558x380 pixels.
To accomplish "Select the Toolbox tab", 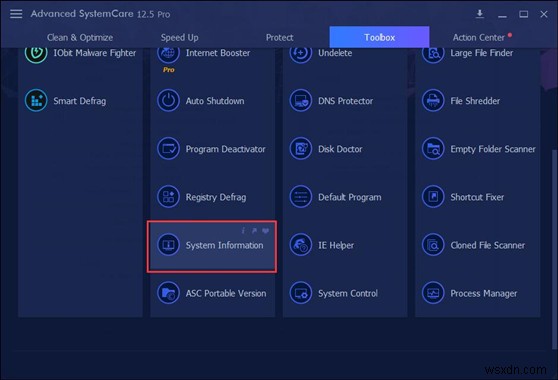I will click(379, 37).
